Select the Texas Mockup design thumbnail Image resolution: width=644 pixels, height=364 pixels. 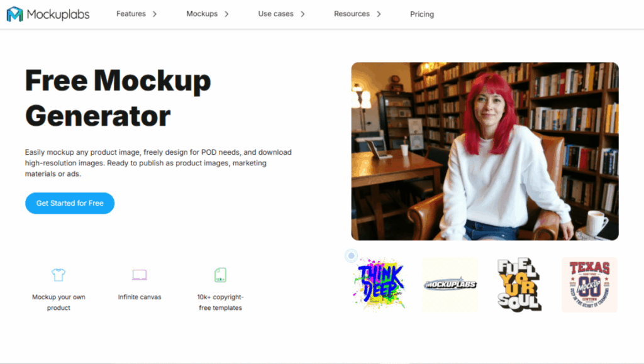point(589,285)
